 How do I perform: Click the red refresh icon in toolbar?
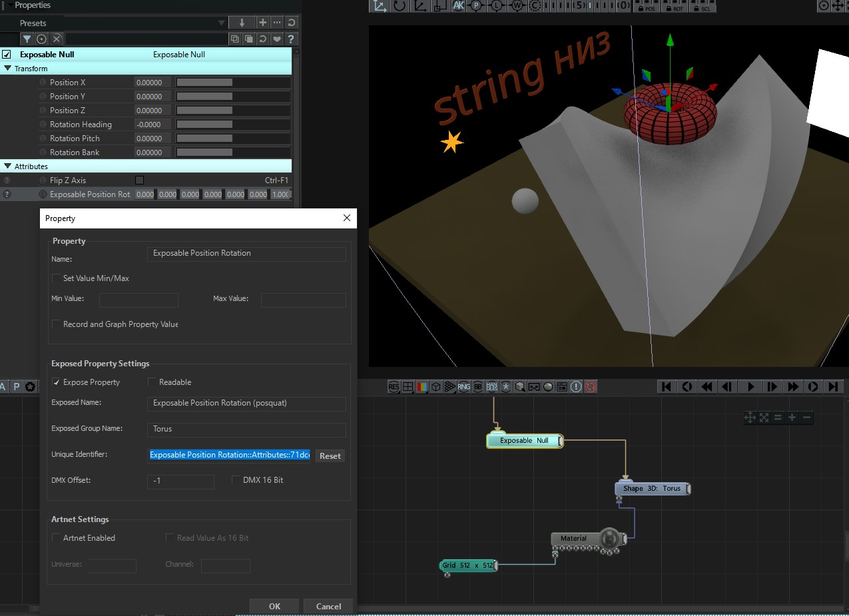coord(591,387)
